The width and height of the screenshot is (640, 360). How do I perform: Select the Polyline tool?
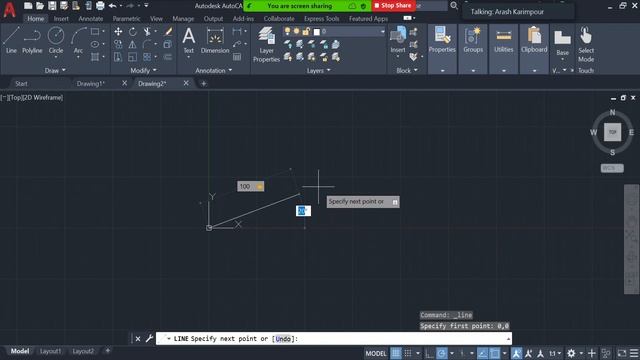coord(32,40)
